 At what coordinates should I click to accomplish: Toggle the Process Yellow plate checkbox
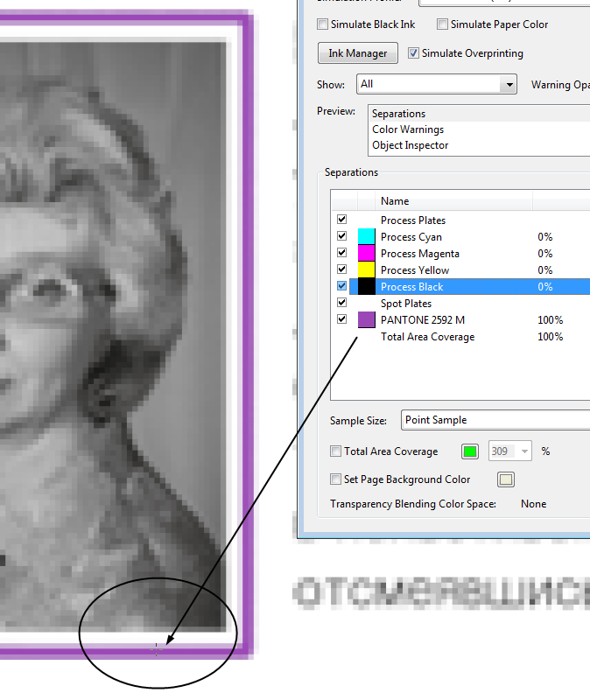click(x=342, y=269)
